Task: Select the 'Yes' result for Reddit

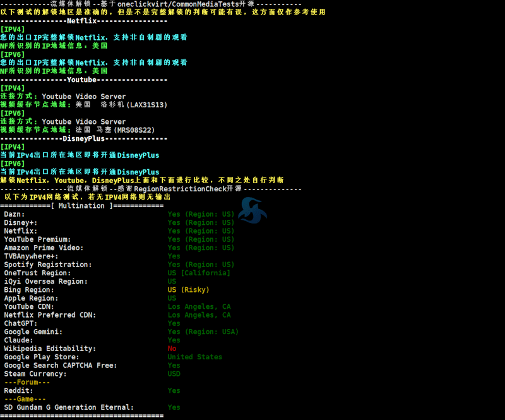Action: tap(174, 391)
